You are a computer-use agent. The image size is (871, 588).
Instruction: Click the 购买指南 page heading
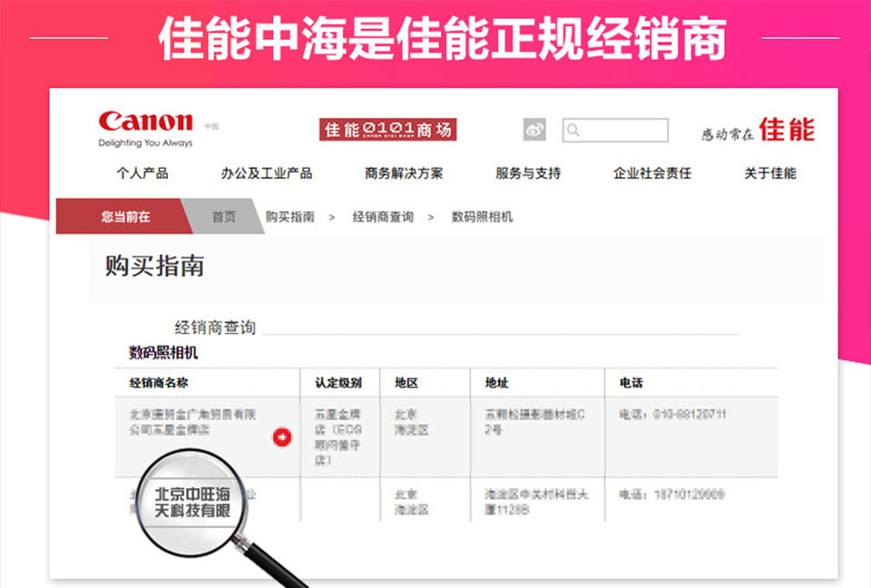pyautogui.click(x=155, y=266)
